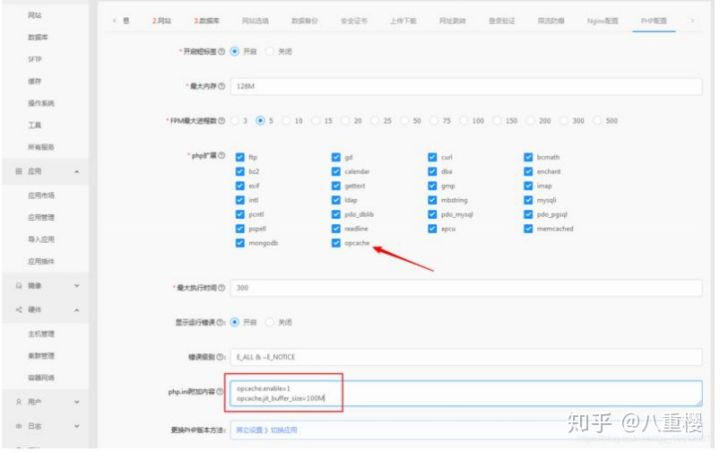
Task: Open the 上传下载 tab
Action: 403,21
